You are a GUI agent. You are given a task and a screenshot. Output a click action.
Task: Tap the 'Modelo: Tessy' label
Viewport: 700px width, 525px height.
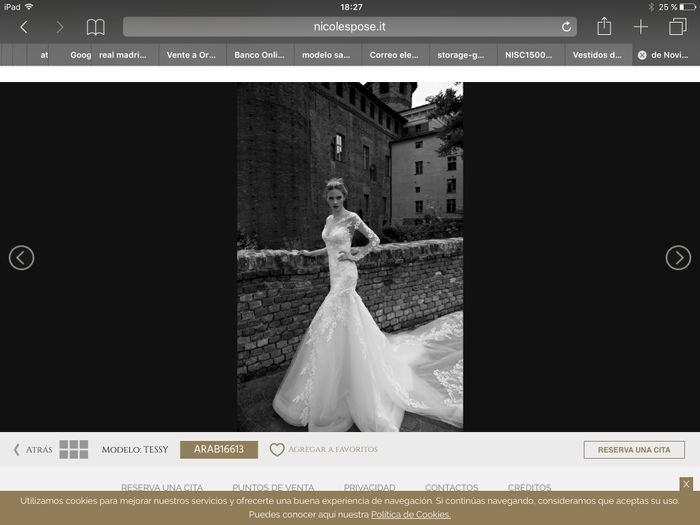pos(135,450)
